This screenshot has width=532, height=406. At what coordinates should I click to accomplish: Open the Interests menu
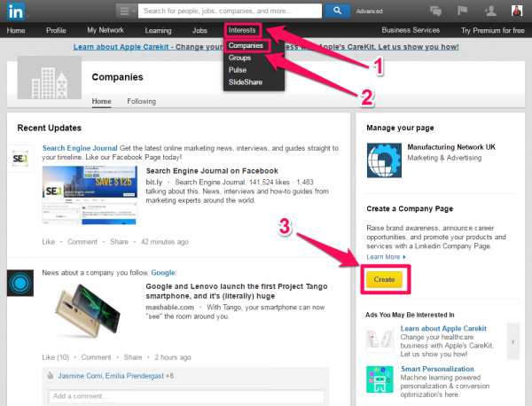click(x=242, y=30)
